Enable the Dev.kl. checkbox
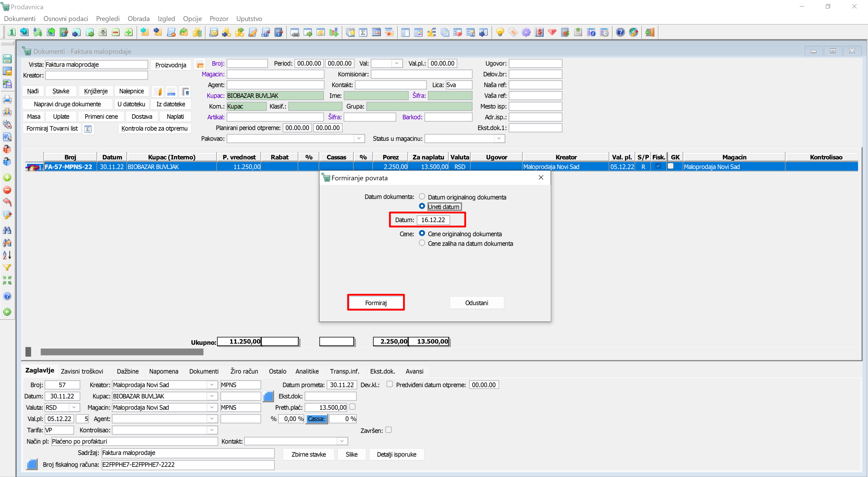 tap(390, 384)
